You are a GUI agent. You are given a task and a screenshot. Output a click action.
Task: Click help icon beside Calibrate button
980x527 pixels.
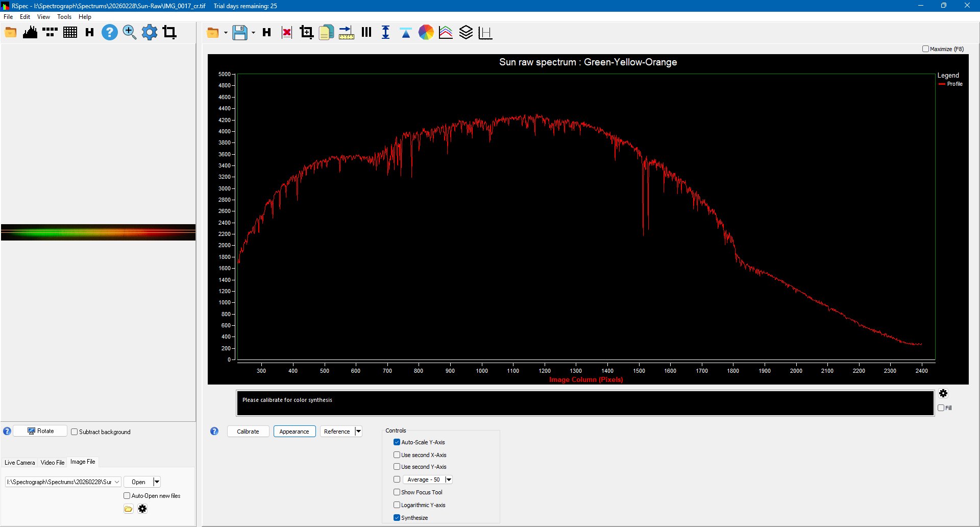point(214,432)
